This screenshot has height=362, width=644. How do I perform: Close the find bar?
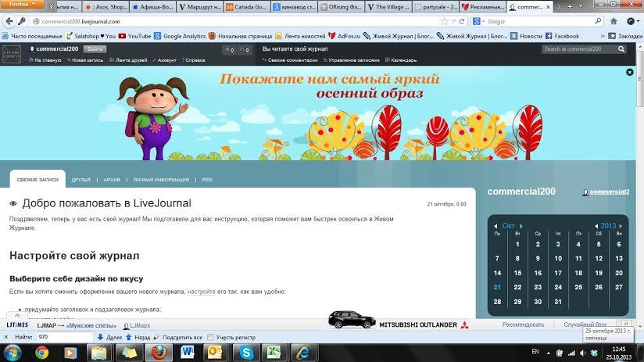pyautogui.click(x=6, y=337)
